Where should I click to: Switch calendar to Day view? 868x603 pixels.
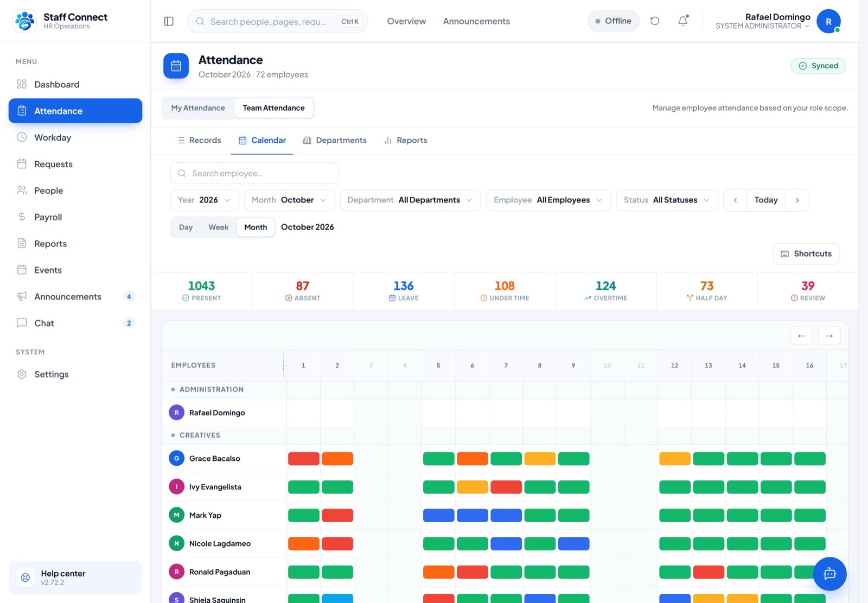(x=186, y=227)
